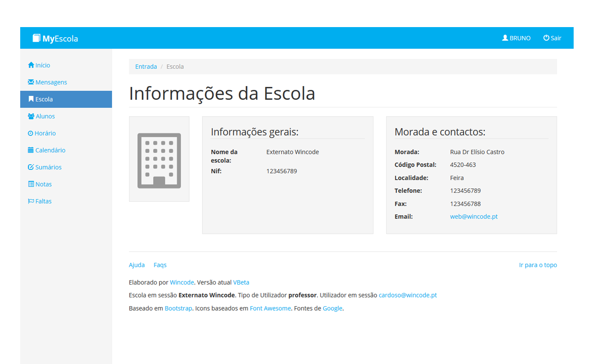Click the edit icon beside Sumários

[x=31, y=167]
